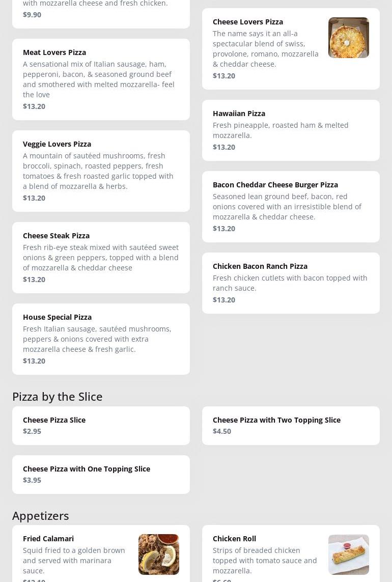Open the Chicken Roll photo
Screen dimensions: 392x582
[348, 554]
